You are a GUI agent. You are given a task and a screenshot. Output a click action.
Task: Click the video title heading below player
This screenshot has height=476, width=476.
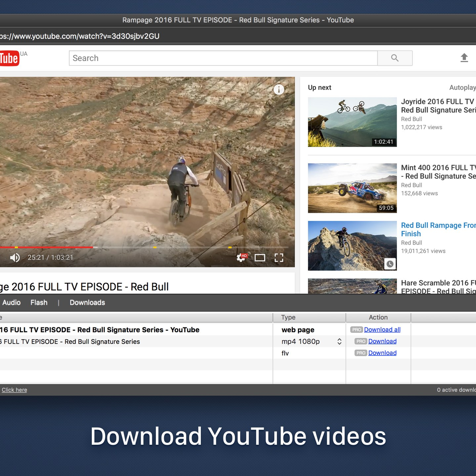84,287
